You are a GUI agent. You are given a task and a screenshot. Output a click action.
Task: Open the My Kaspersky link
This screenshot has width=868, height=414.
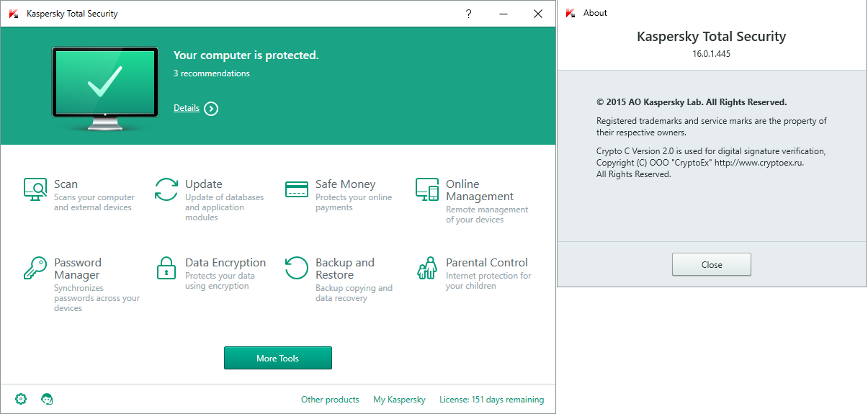399,400
